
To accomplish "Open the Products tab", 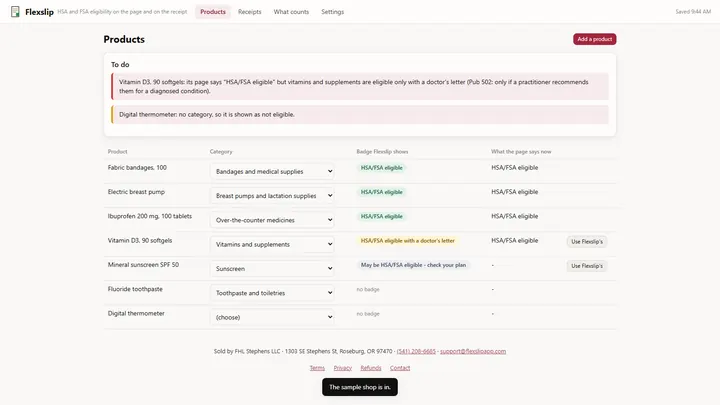I will 213,12.
